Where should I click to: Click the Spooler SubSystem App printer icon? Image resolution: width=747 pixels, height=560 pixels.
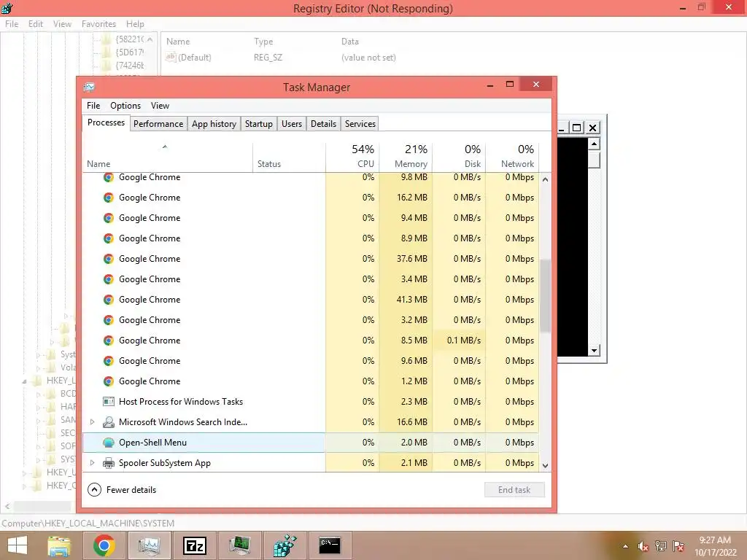pyautogui.click(x=109, y=463)
